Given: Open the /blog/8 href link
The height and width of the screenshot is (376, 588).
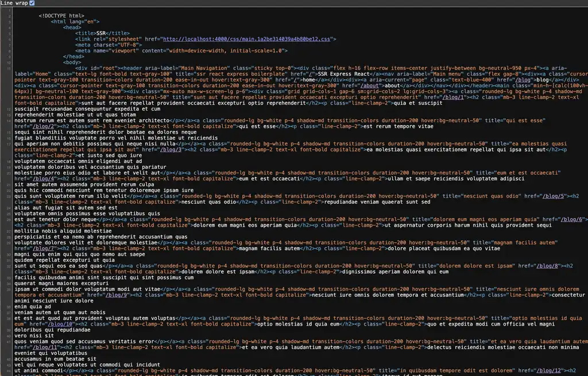Looking at the screenshot, I should [x=547, y=266].
